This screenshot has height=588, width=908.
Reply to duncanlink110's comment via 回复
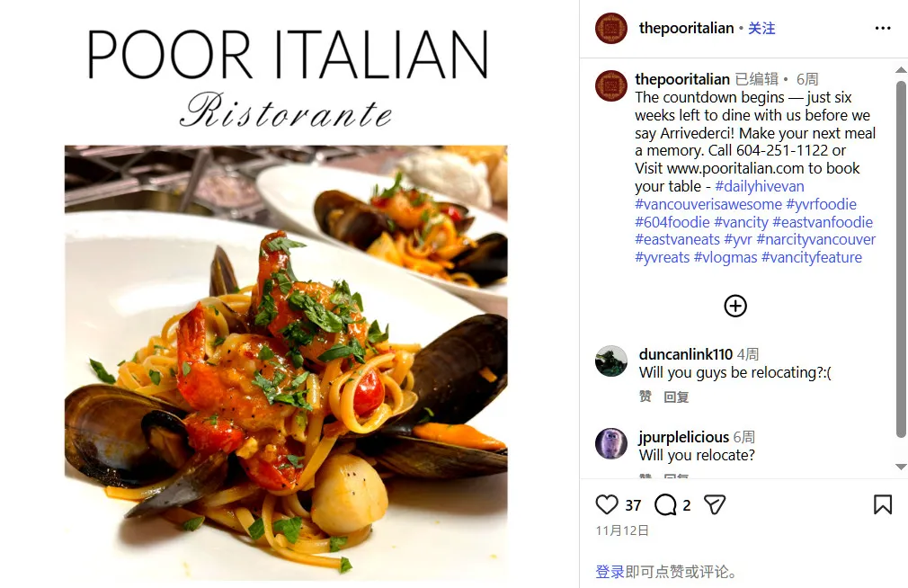[676, 396]
